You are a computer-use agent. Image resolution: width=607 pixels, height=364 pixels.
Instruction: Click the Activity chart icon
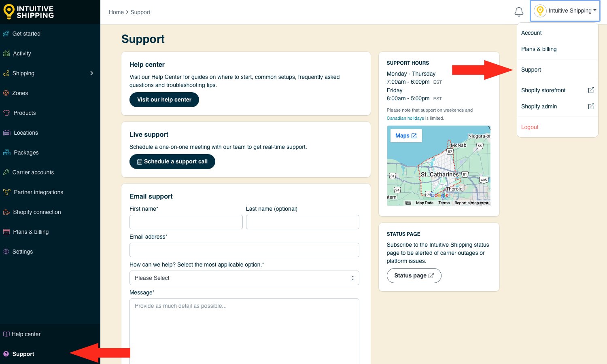(x=6, y=53)
